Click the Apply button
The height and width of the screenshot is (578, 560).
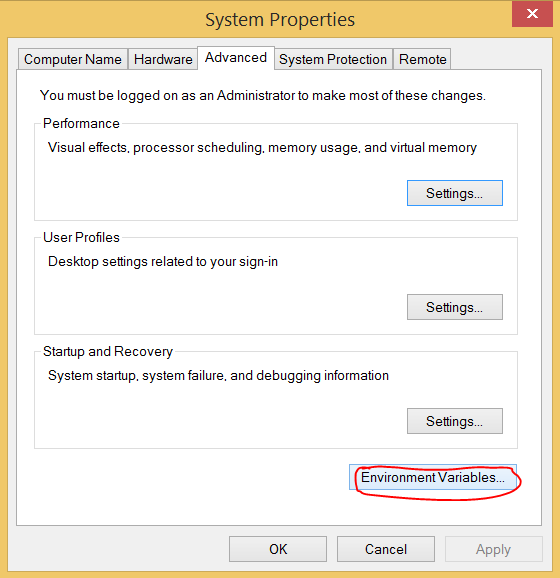[494, 549]
